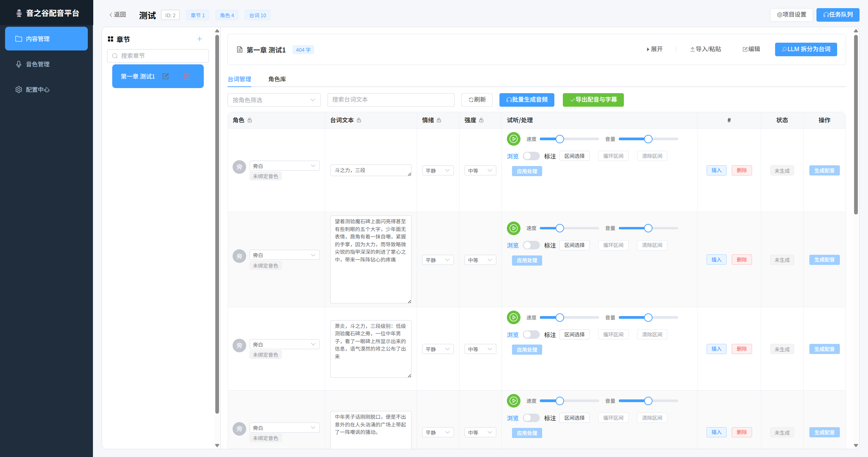Screen dimensions: 868x457
Task: Open 音色管理 via the microphone icon
Action: [19, 64]
